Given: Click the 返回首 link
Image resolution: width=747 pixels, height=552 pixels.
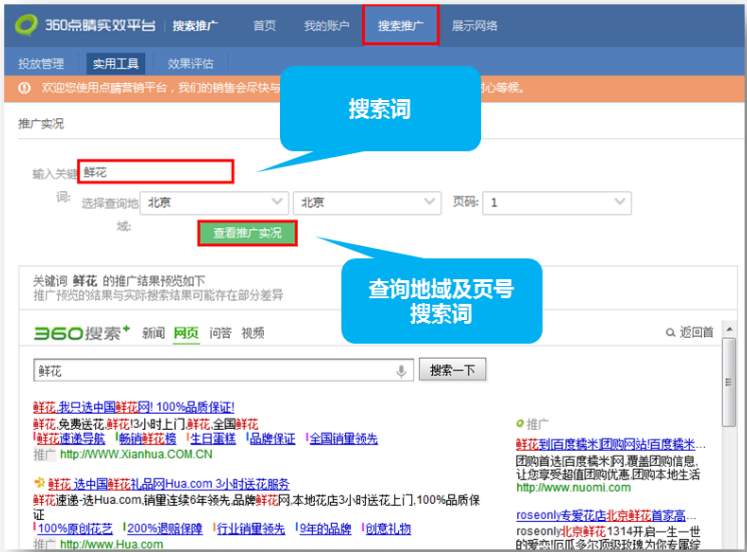Looking at the screenshot, I should (x=697, y=332).
